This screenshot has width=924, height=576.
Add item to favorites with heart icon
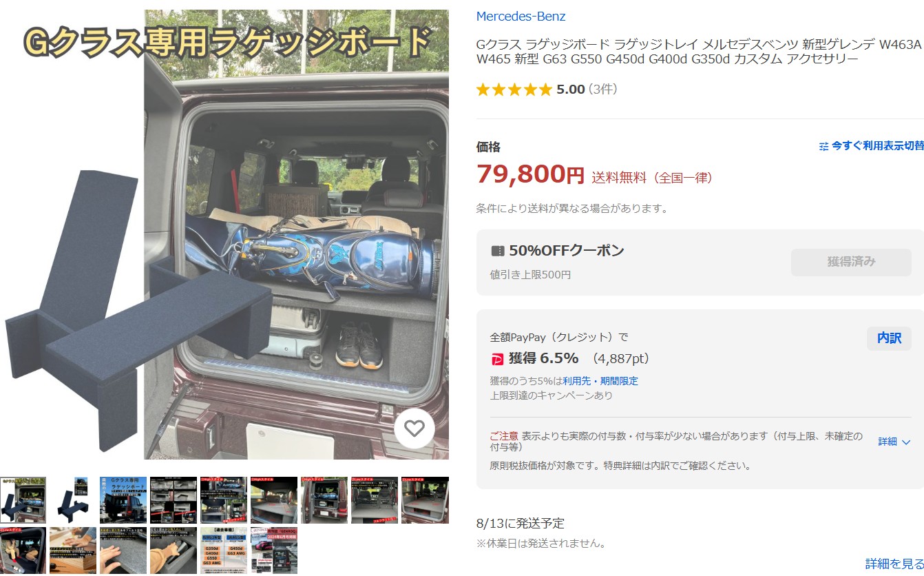[x=414, y=429]
